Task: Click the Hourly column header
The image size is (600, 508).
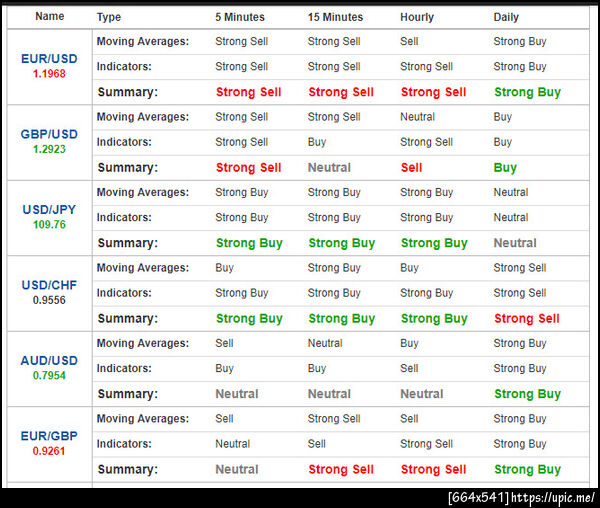Action: click(417, 17)
